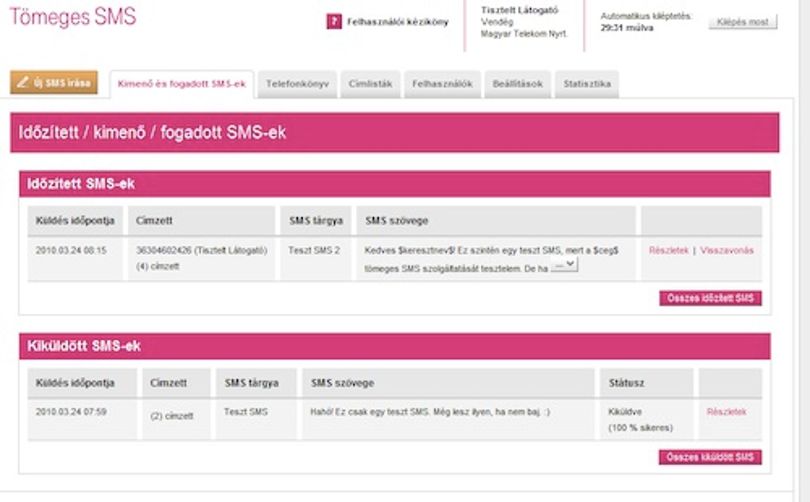This screenshot has height=502, width=810.
Task: Go to the Beállítások tab
Action: 518,84
